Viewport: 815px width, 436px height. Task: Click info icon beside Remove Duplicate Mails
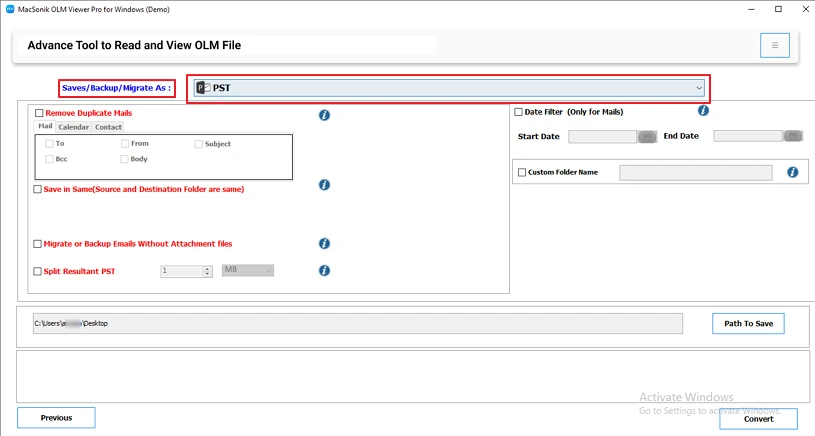[x=324, y=115]
